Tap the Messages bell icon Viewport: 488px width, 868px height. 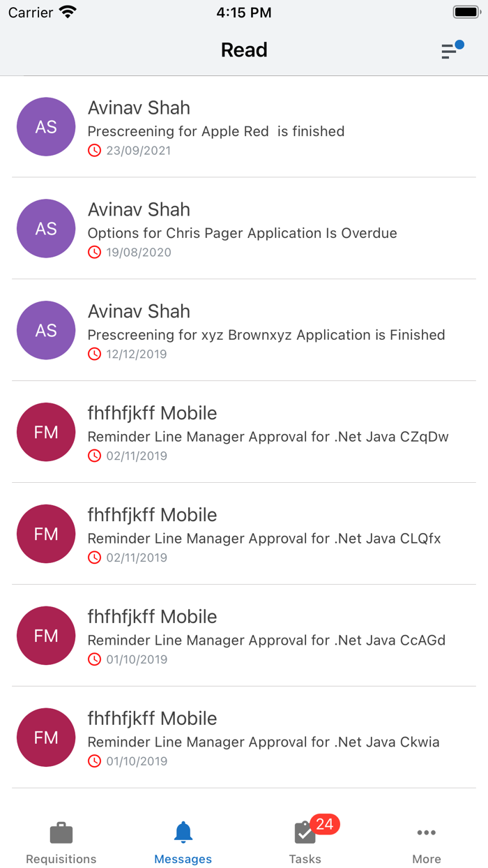(183, 832)
